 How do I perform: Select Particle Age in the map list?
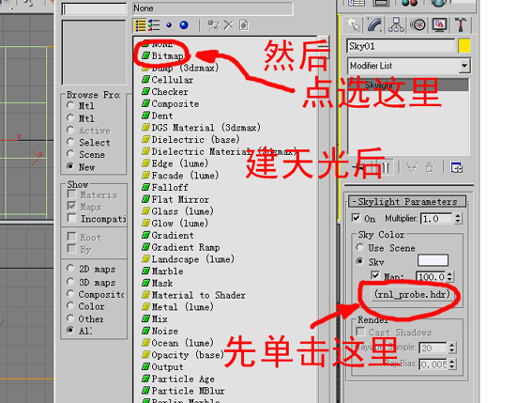pos(178,379)
